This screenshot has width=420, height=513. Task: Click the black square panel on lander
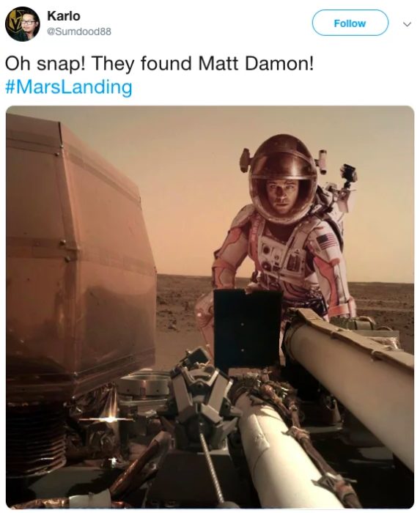pos(248,328)
